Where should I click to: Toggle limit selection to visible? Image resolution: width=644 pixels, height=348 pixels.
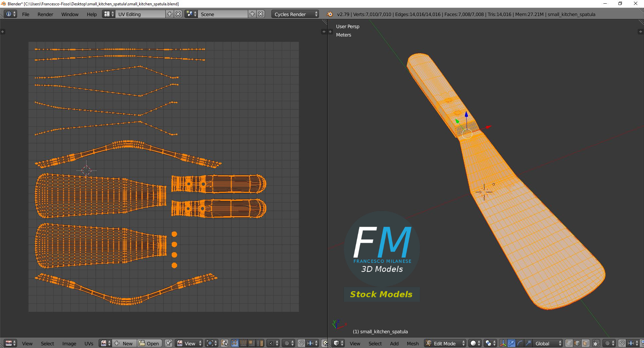point(596,343)
